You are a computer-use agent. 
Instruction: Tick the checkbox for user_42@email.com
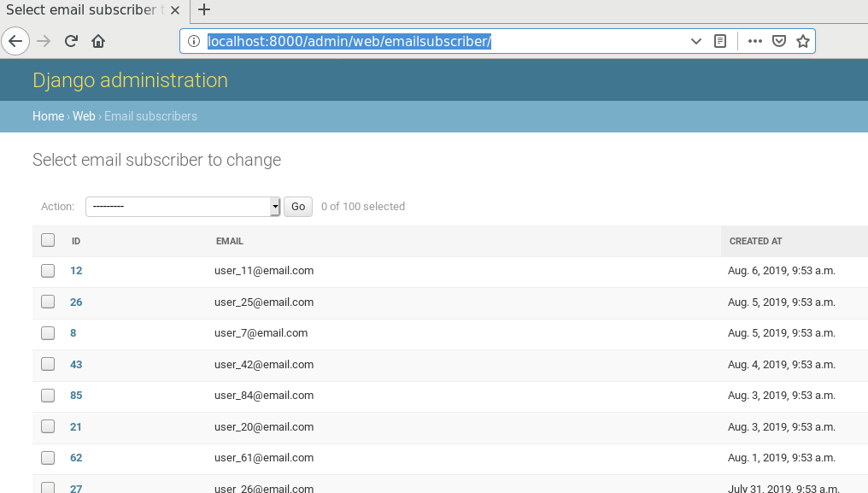pyautogui.click(x=48, y=364)
